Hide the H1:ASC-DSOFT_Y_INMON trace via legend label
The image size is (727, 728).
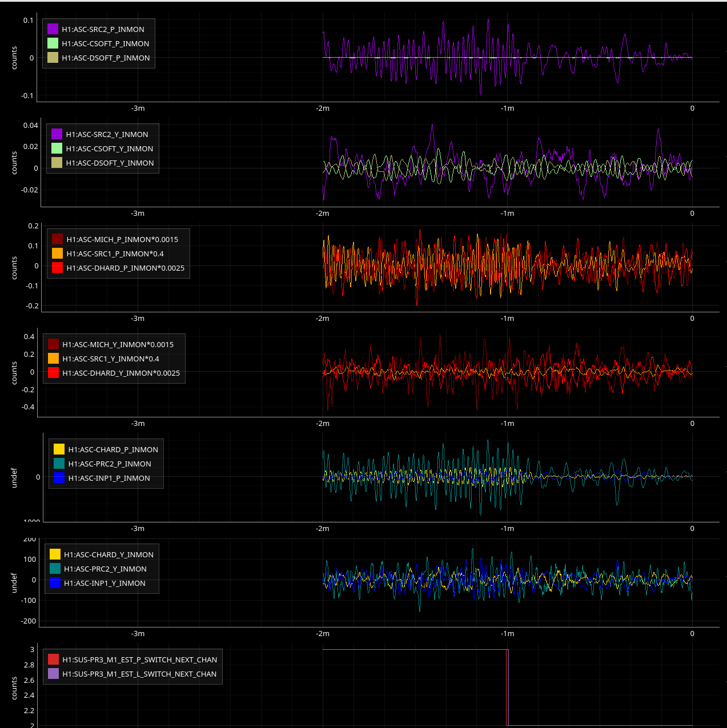pyautogui.click(x=110, y=163)
